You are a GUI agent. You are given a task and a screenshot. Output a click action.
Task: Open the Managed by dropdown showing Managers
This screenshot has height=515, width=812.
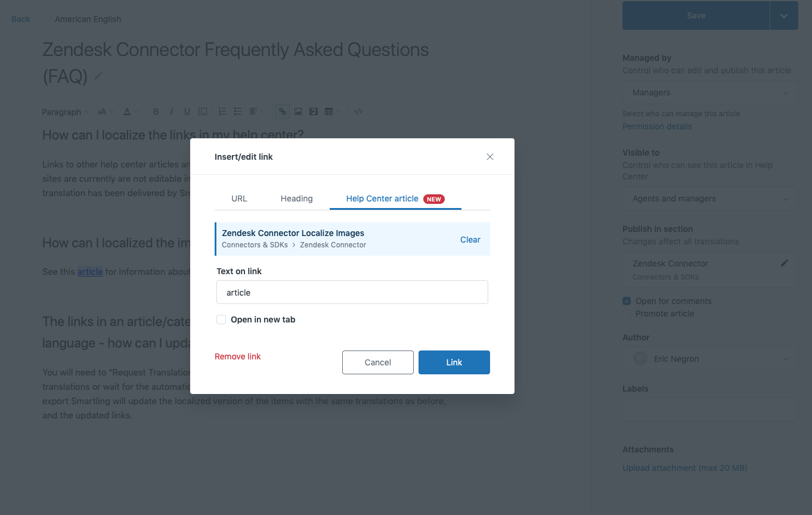click(709, 92)
